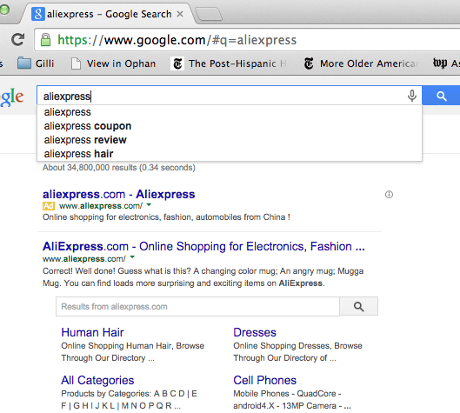The width and height of the screenshot is (460, 413).
Task: Click the organic result's green www.aliexpress.com/ URL
Action: 84,259
